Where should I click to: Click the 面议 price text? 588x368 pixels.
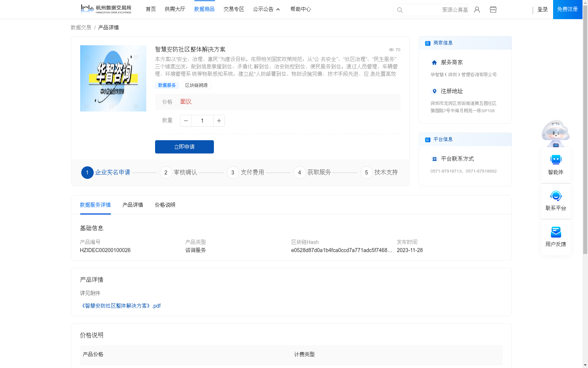(x=186, y=102)
